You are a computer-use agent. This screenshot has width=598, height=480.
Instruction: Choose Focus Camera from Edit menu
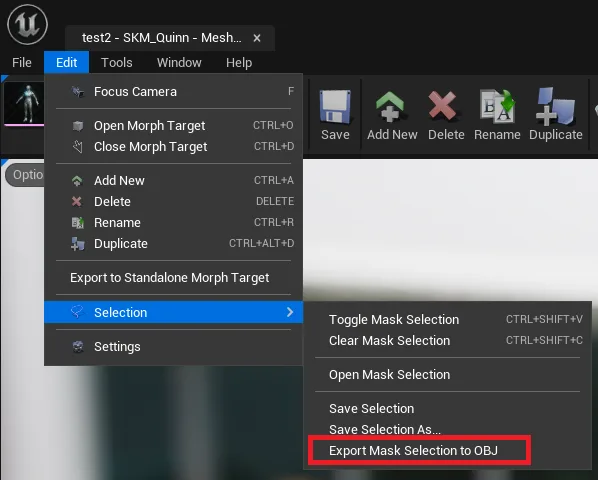(174, 92)
